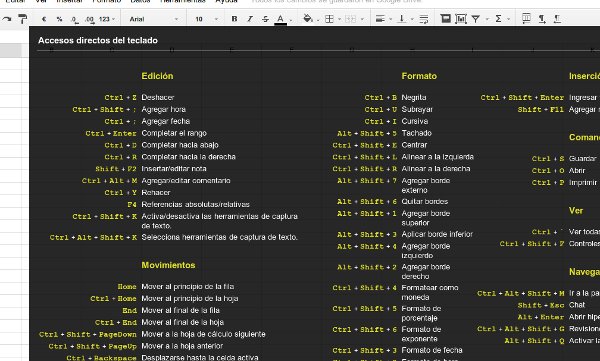The height and width of the screenshot is (361, 600).
Task: Expand the arrow beside vertical align
Action: point(412,19)
